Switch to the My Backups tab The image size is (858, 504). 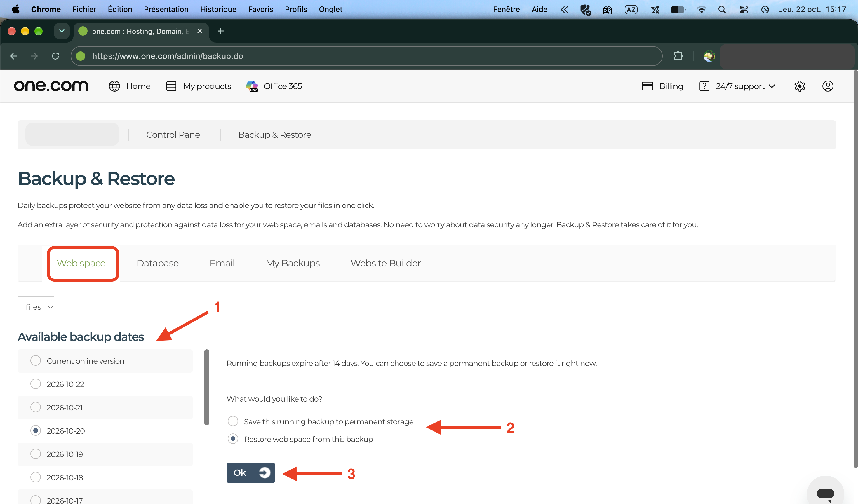(x=293, y=263)
